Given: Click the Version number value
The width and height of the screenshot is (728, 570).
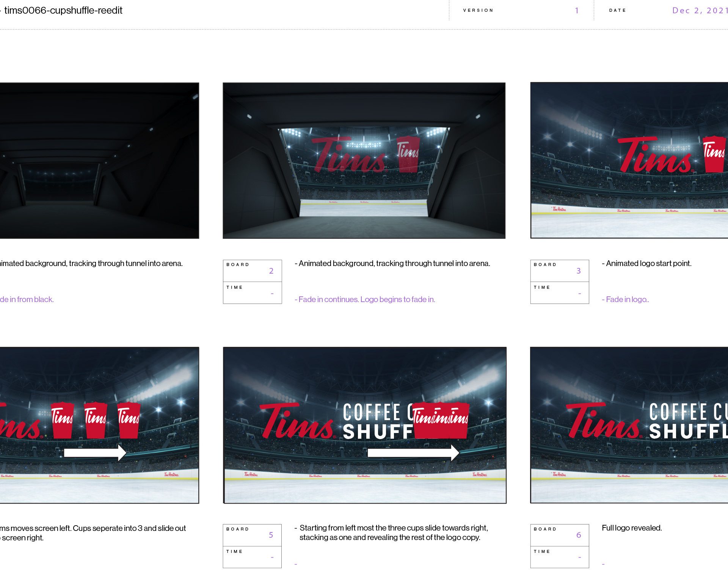Looking at the screenshot, I should (577, 11).
